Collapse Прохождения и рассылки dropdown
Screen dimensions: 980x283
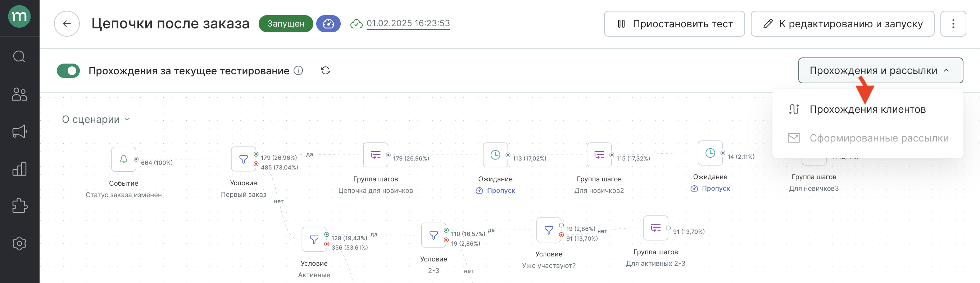(x=880, y=70)
